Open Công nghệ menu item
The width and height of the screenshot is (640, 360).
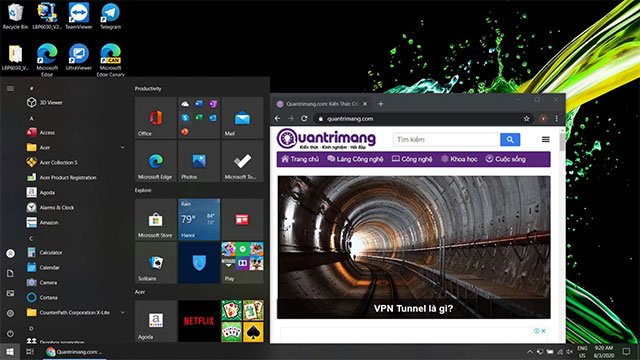412,159
